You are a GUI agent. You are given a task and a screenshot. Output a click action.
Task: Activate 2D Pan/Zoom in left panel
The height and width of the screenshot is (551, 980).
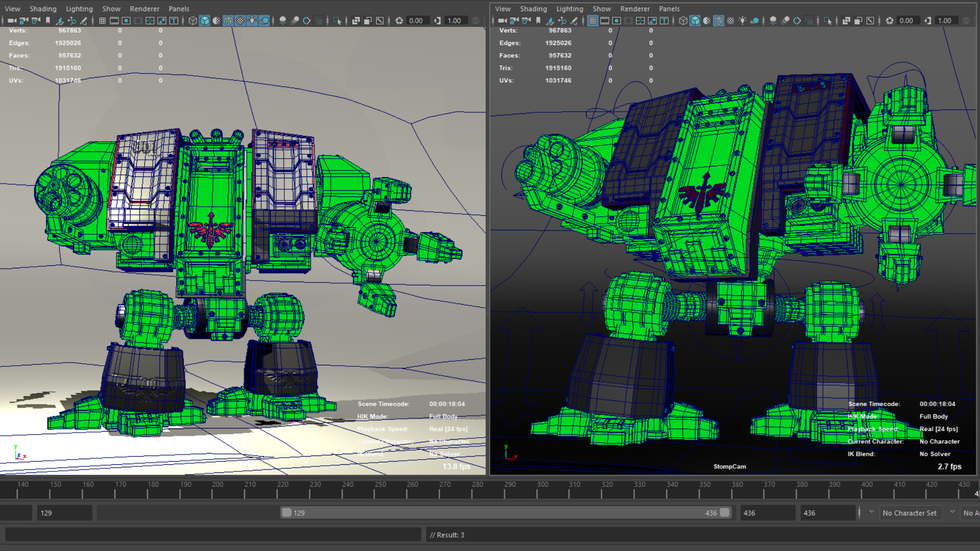click(x=72, y=20)
